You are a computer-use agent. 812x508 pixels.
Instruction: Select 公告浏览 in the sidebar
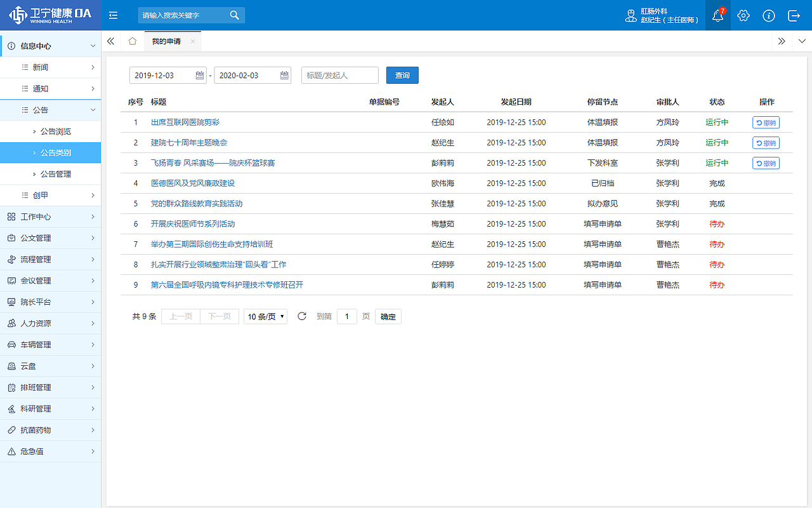[55, 131]
